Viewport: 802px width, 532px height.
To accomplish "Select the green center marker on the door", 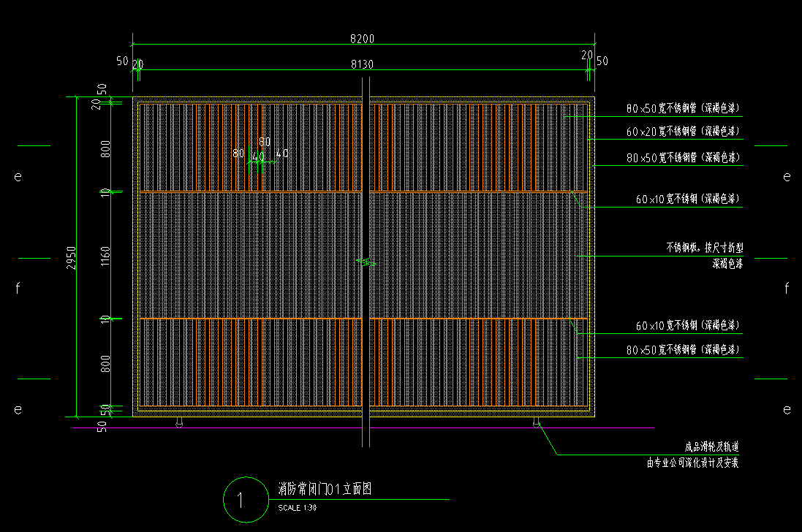I will point(366,262).
